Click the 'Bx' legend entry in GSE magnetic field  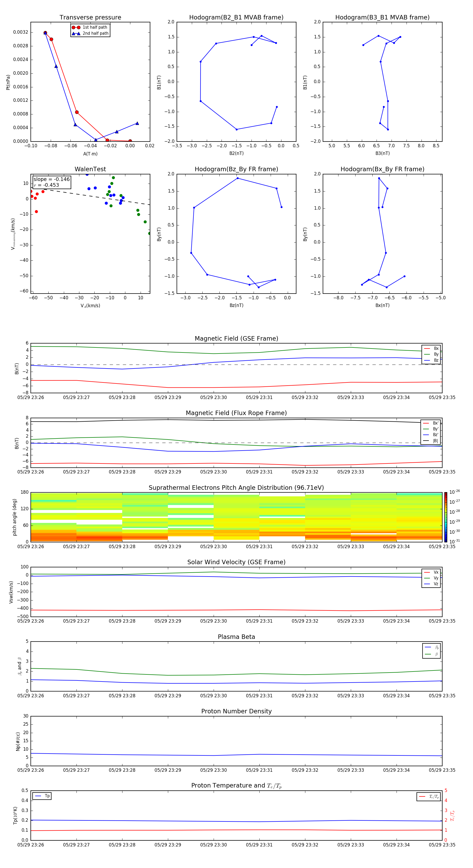(431, 349)
